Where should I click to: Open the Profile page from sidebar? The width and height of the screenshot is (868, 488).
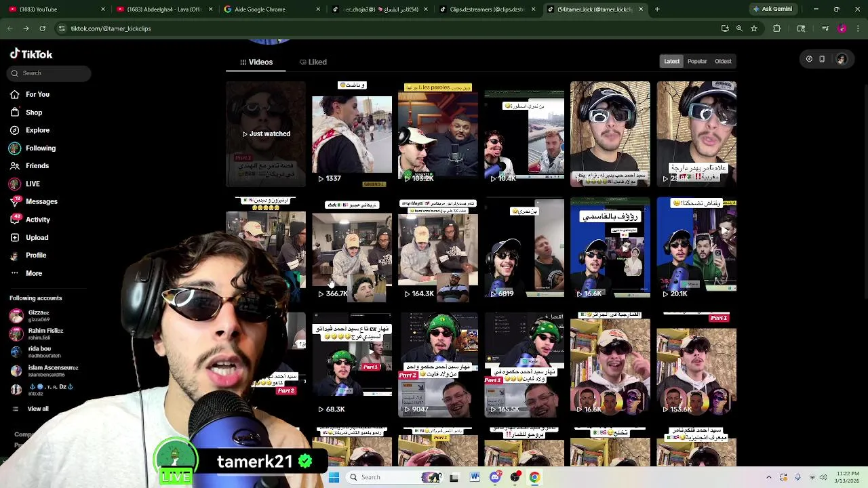pyautogui.click(x=28, y=255)
